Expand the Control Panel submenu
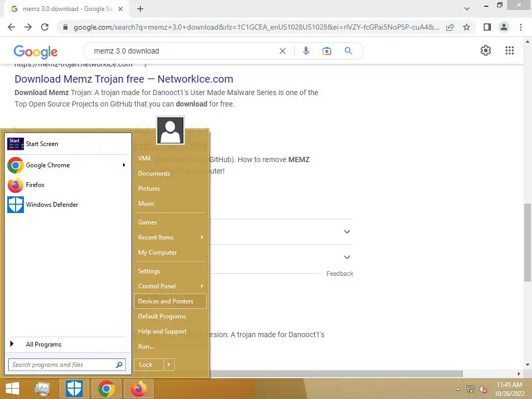The height and width of the screenshot is (399, 532). (202, 286)
